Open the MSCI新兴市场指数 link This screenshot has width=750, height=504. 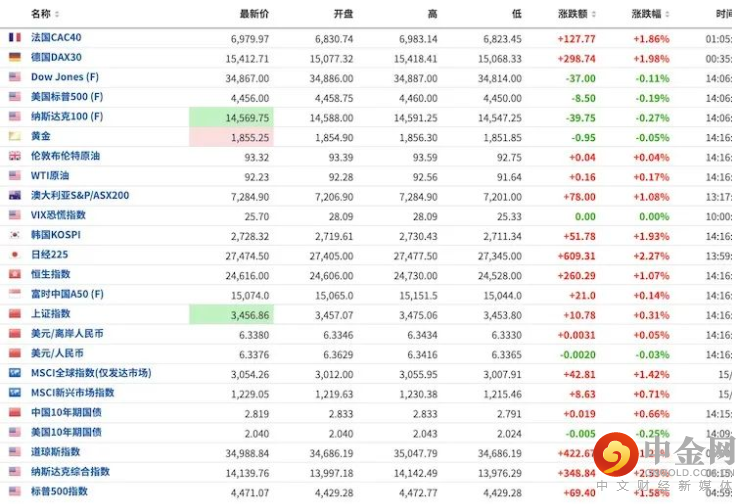click(73, 393)
